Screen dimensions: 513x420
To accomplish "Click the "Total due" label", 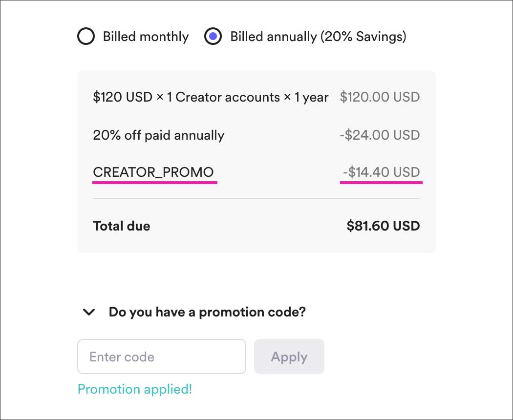I will coord(122,226).
